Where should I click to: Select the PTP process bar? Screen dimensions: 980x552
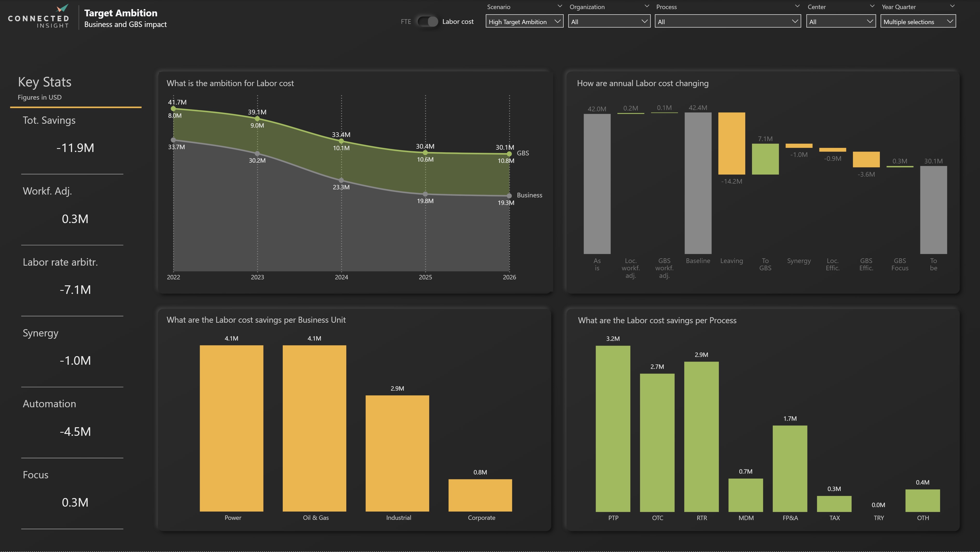612,428
